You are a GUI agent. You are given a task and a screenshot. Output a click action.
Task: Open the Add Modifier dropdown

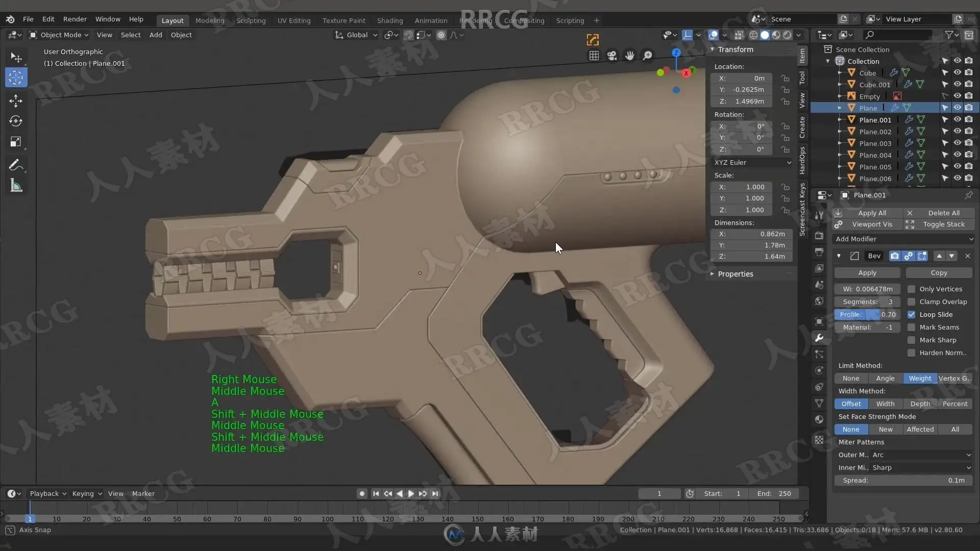click(903, 239)
